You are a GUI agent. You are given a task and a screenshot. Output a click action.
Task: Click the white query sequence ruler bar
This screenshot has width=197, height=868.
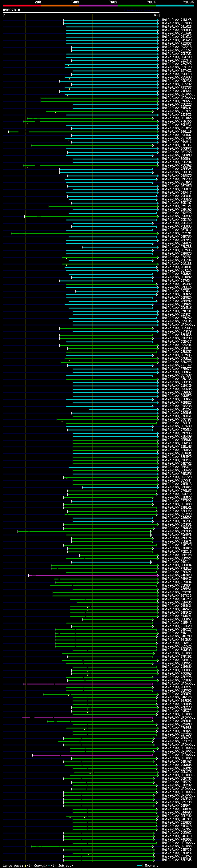coord(81,13)
